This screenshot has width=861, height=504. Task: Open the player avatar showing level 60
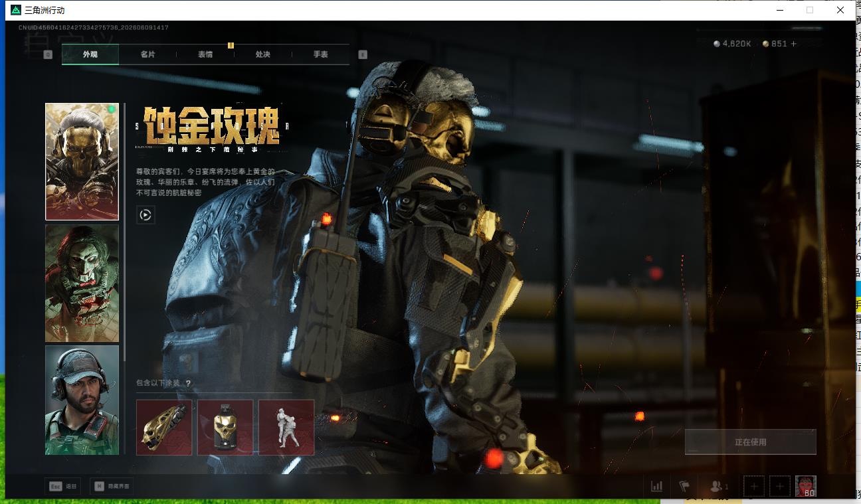(x=806, y=486)
